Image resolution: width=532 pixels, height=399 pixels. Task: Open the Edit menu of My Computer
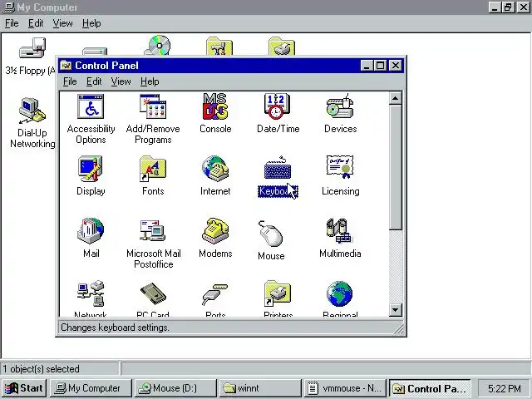click(x=35, y=23)
